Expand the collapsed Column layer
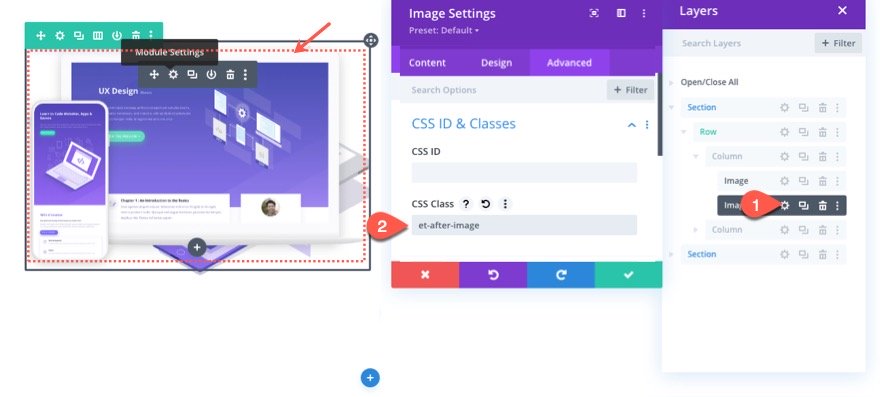The height and width of the screenshot is (397, 880). coord(696,230)
